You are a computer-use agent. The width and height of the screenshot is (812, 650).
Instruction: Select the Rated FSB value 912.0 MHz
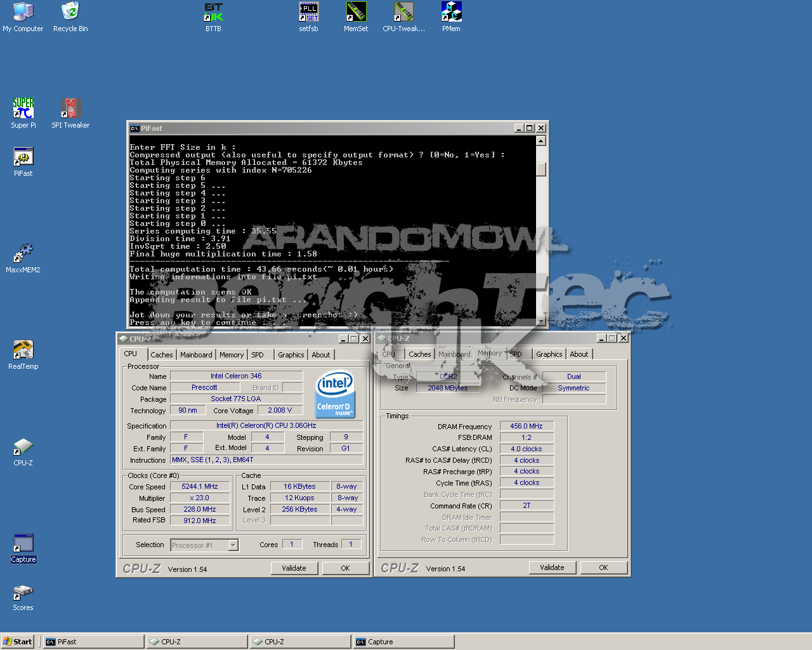200,521
